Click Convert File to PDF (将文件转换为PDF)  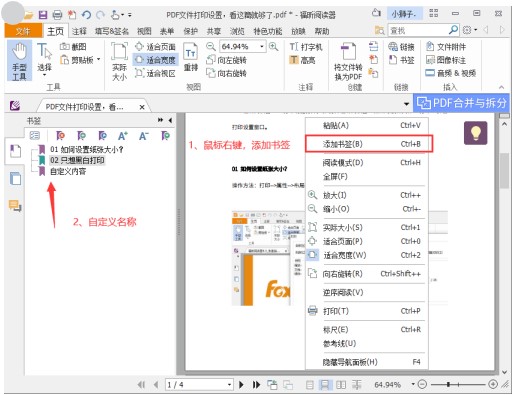point(348,61)
